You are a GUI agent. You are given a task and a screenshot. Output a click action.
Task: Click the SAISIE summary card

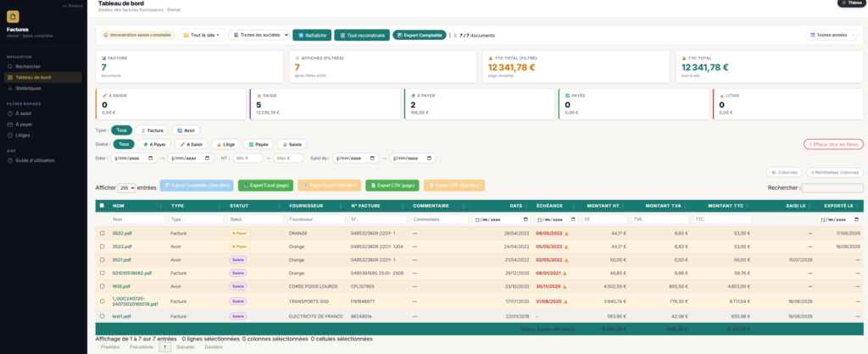325,104
